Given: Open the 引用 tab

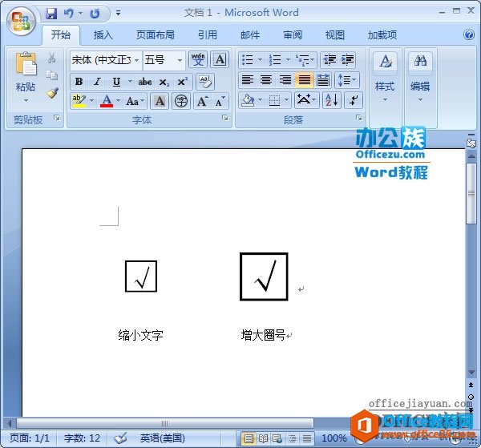Looking at the screenshot, I should 208,35.
